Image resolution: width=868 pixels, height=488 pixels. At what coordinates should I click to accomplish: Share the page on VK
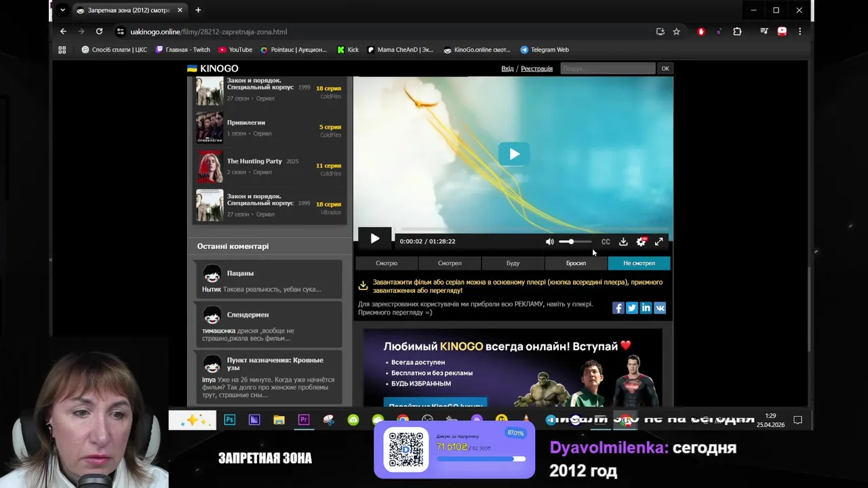point(660,308)
